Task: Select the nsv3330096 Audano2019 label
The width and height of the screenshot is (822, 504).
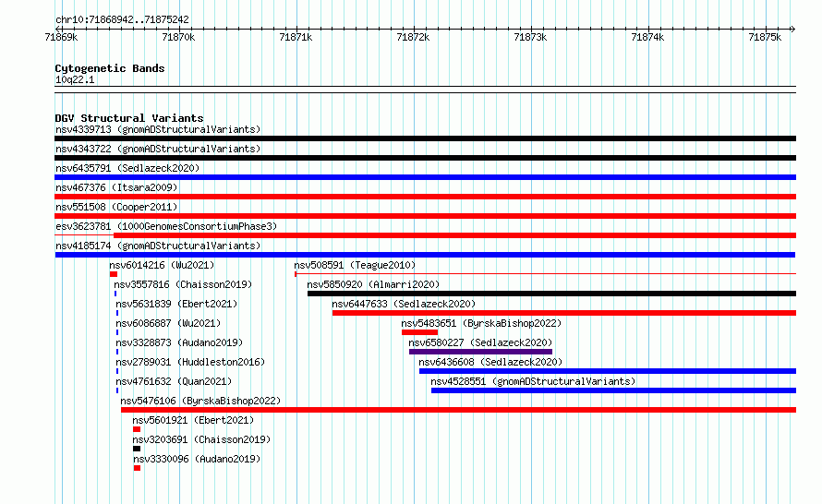Action: coord(197,459)
